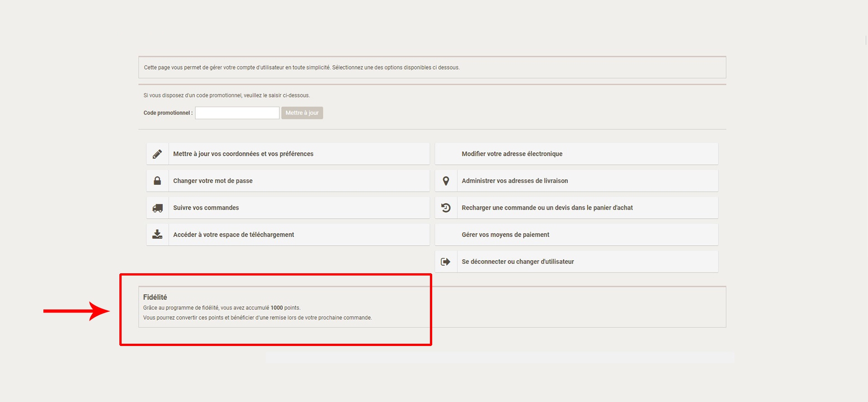Select 'Administrer vos adresses de livraison' text
This screenshot has height=402, width=868.
514,181
